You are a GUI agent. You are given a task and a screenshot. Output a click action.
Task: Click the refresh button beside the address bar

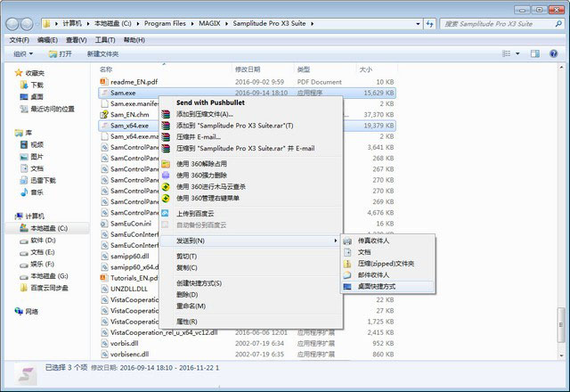pos(430,24)
